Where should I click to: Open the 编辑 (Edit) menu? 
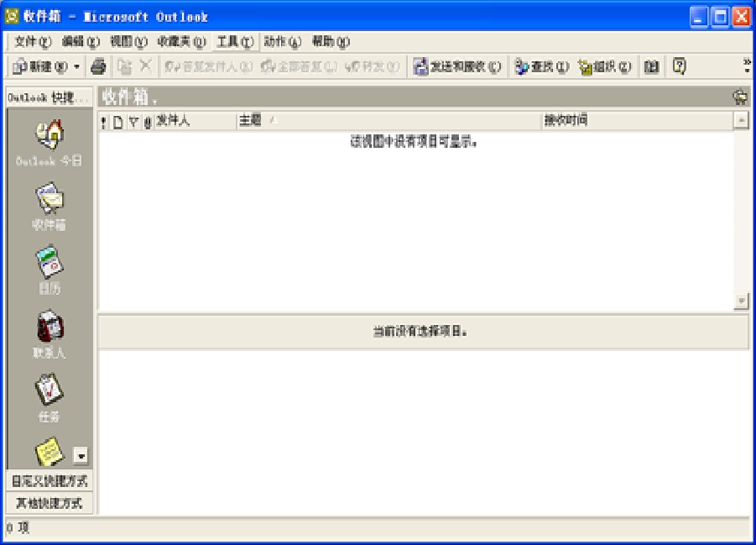(81, 41)
